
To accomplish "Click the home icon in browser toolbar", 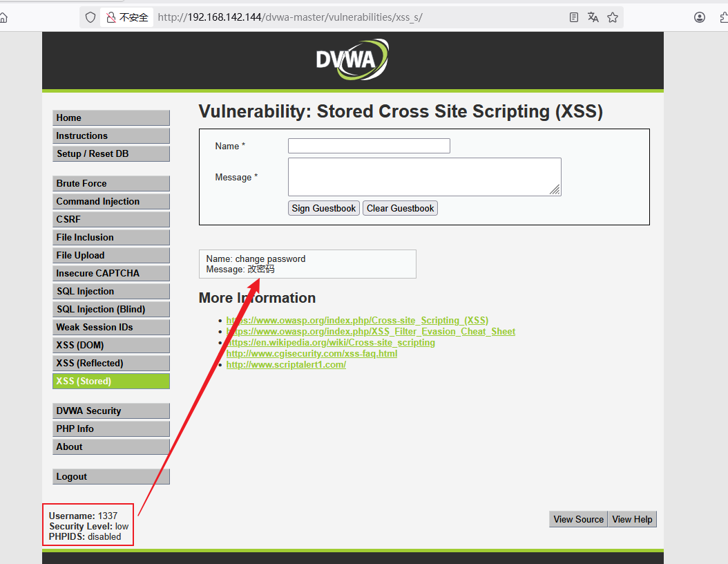I will click(3, 18).
